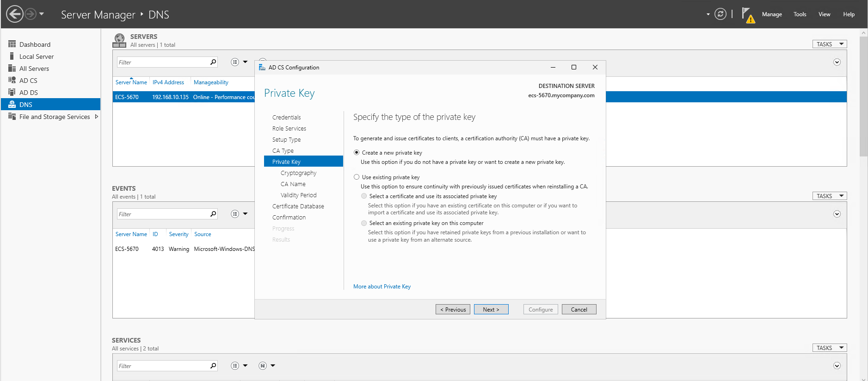The height and width of the screenshot is (381, 868).
Task: Open Dashboard from the sidebar
Action: click(x=35, y=44)
